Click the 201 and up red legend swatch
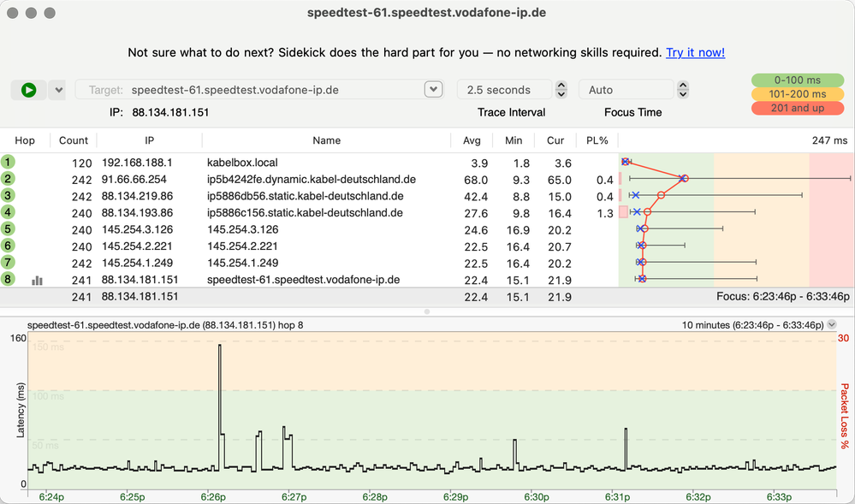Image resolution: width=855 pixels, height=504 pixels. tap(797, 108)
